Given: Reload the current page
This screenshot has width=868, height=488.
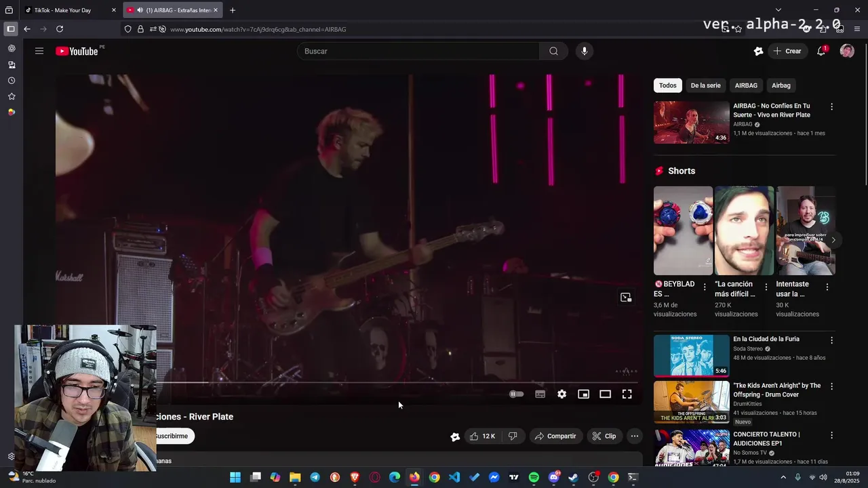Looking at the screenshot, I should [x=60, y=29].
